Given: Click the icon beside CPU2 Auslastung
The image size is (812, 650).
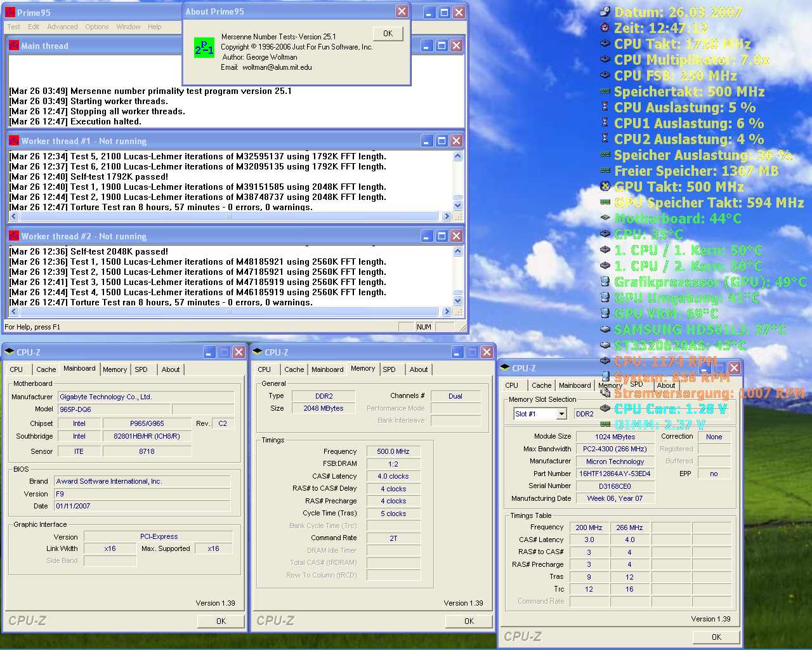Looking at the screenshot, I should coord(605,138).
